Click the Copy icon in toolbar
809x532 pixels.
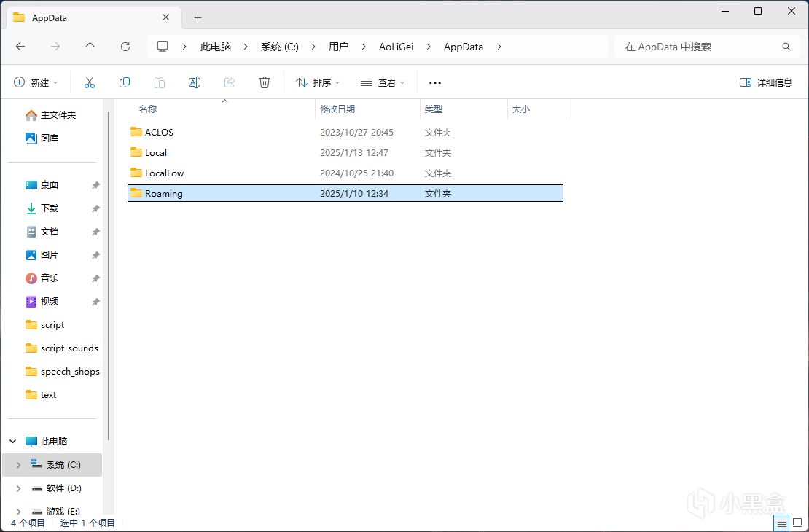click(x=125, y=82)
